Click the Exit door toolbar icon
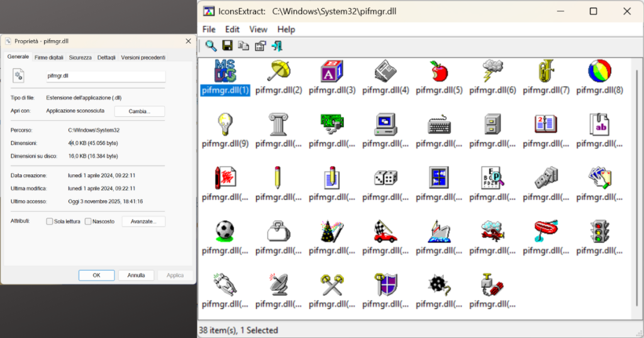Screen dimensions: 644x338 point(277,45)
